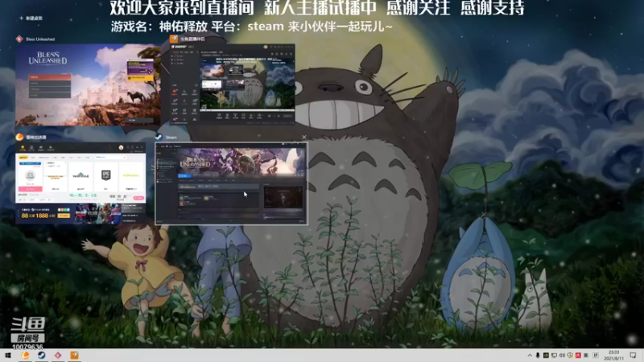
Task: Open Douyu companion from the taskbar
Action: pyautogui.click(x=74, y=356)
